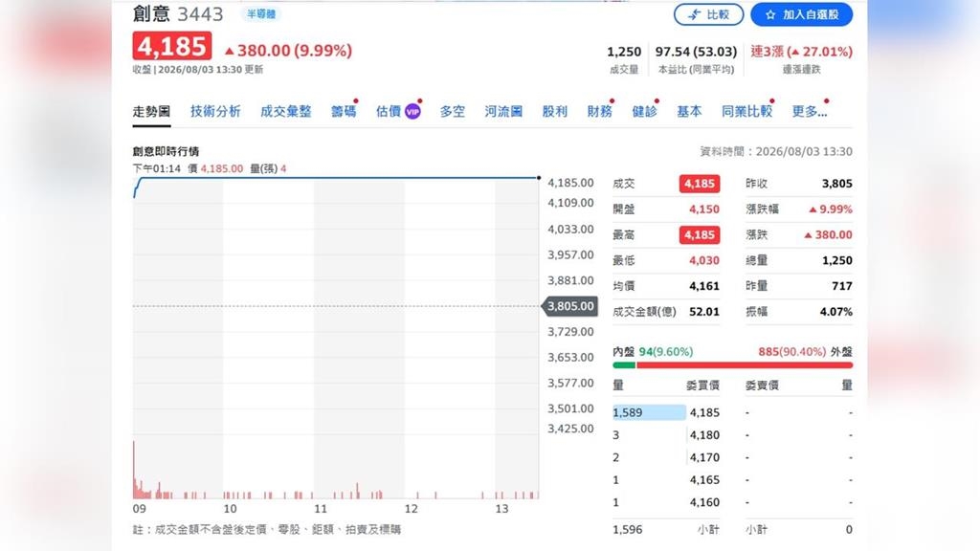Viewport: 980px width, 551px height.
Task: Open the 基本 tab
Action: click(689, 111)
